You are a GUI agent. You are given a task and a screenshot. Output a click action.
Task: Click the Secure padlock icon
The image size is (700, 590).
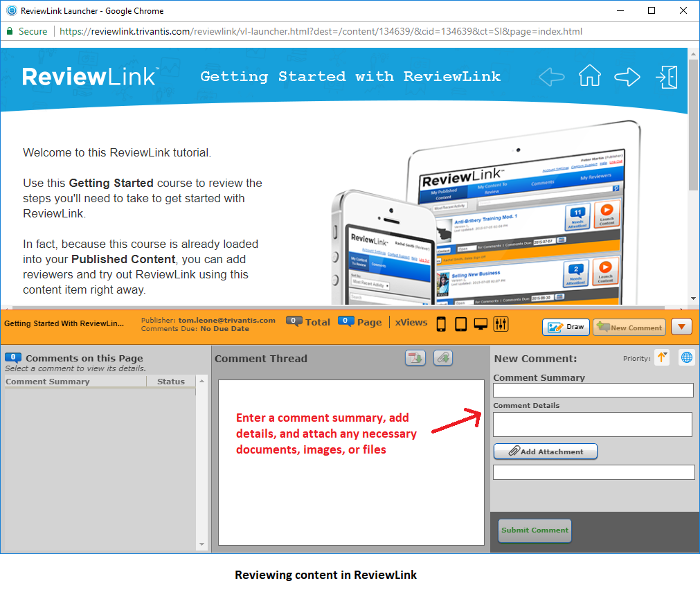10,31
